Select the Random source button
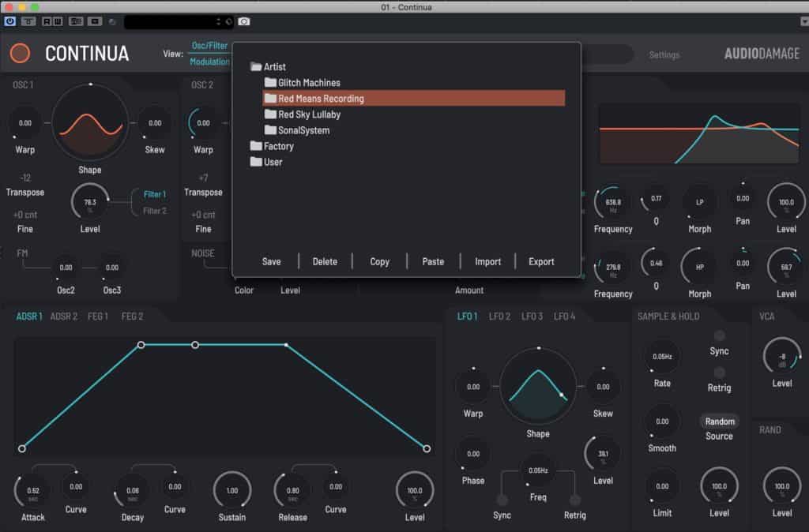 coord(720,421)
